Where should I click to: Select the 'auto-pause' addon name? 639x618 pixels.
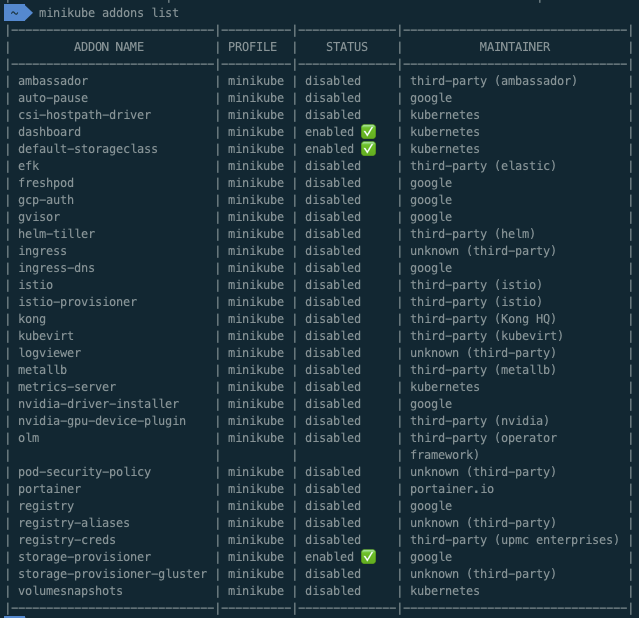(x=53, y=98)
